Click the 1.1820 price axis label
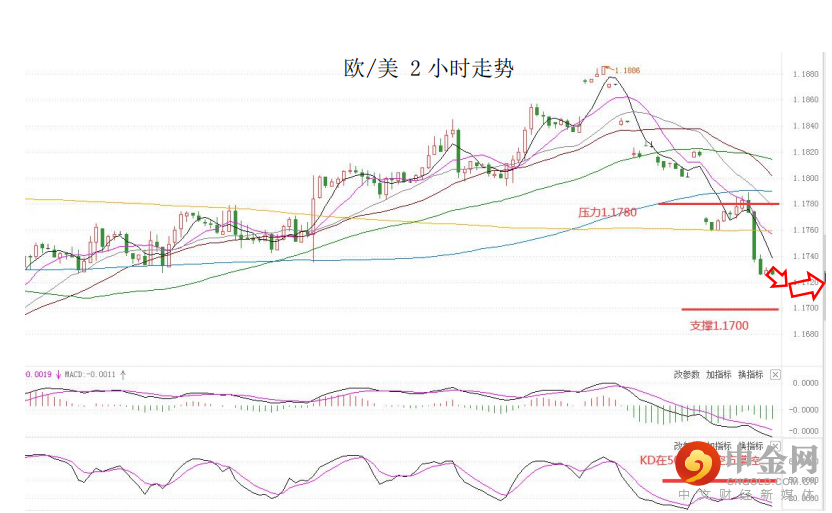Image resolution: width=832 pixels, height=513 pixels. [805, 152]
